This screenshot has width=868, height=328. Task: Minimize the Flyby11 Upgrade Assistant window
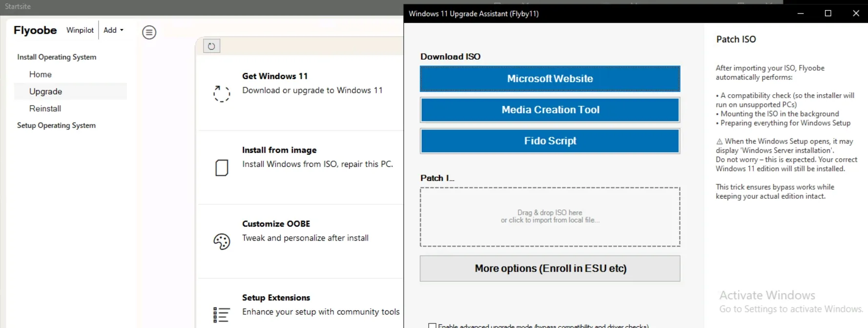[x=801, y=13]
